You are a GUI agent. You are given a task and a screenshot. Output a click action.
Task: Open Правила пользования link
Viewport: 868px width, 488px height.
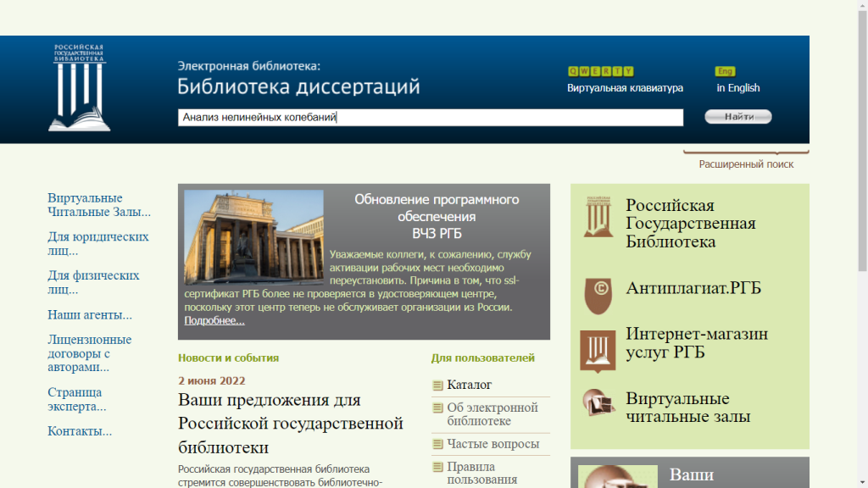point(481,473)
